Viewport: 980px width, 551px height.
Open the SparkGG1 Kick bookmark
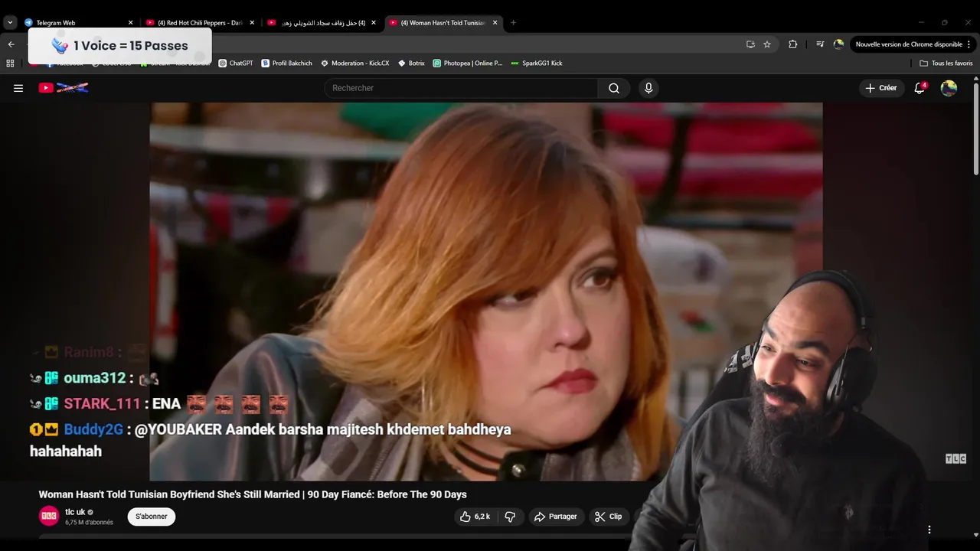click(x=536, y=63)
